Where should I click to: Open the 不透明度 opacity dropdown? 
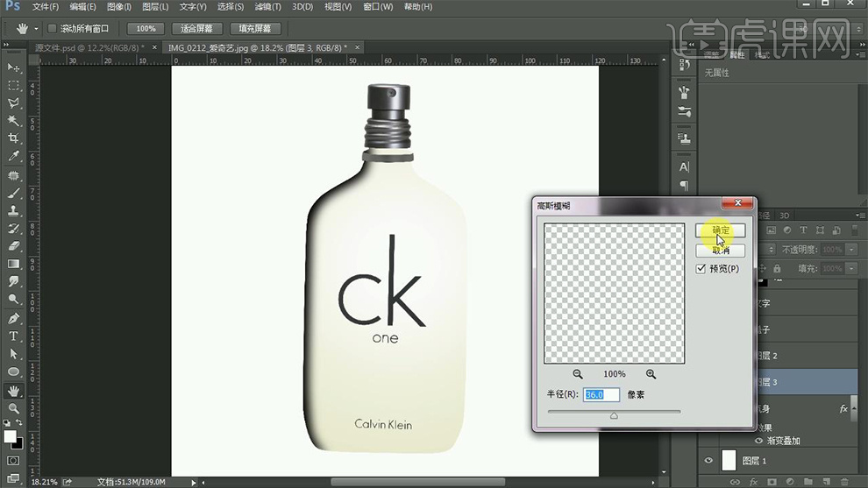pyautogui.click(x=851, y=249)
